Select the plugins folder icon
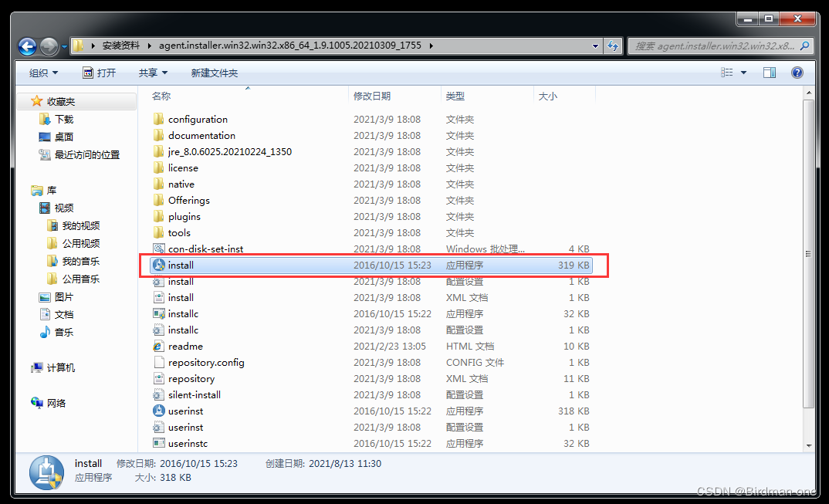The image size is (829, 504). (x=158, y=216)
